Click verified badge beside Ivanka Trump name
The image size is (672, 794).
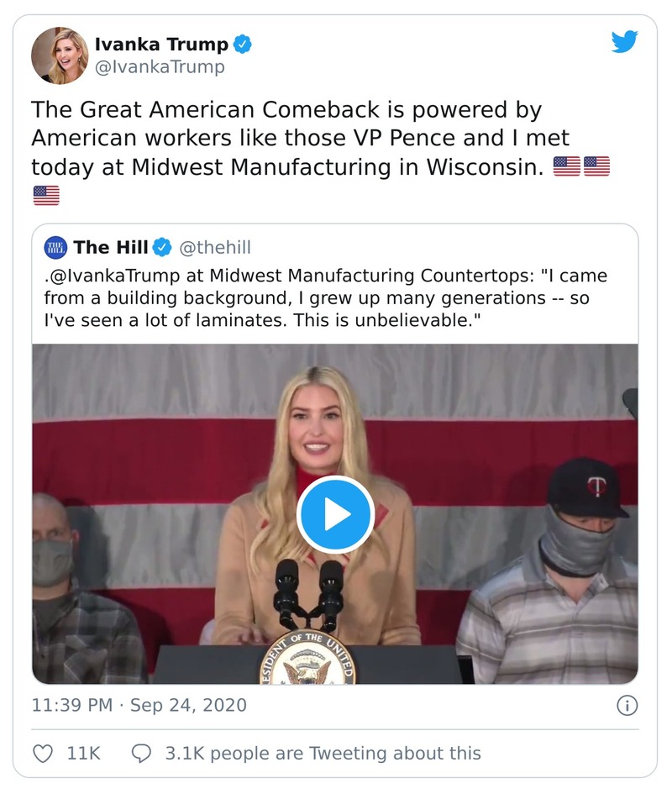pos(243,44)
